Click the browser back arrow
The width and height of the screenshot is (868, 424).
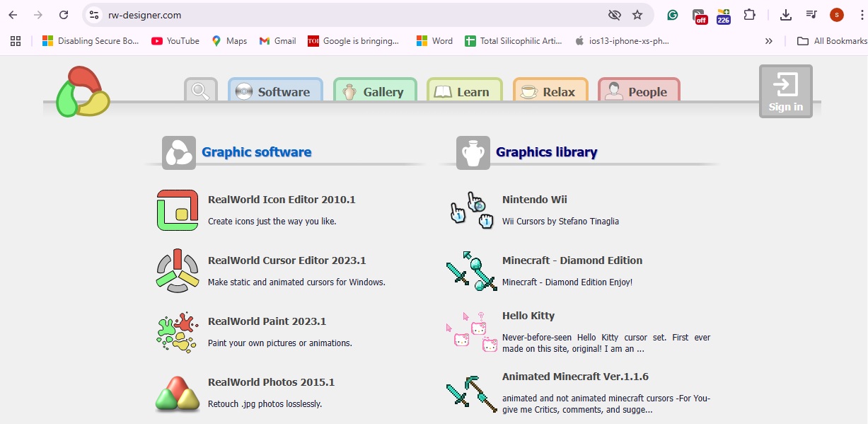(13, 15)
